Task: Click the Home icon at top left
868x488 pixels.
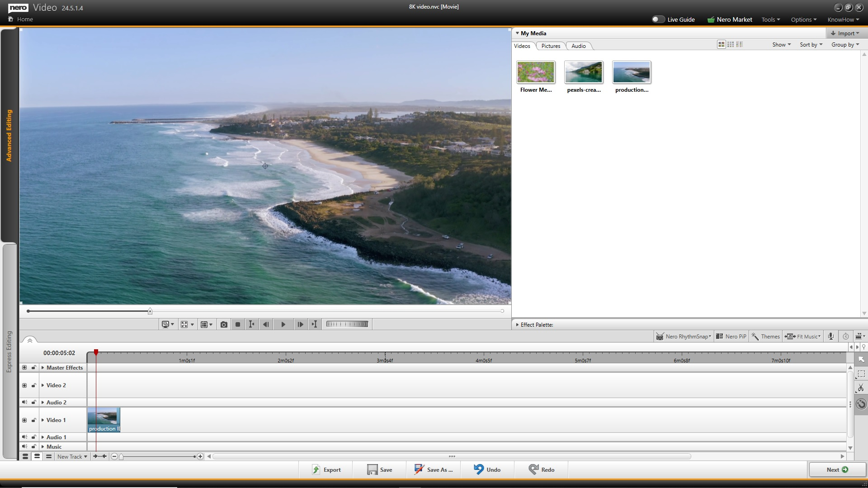Action: click(x=11, y=19)
